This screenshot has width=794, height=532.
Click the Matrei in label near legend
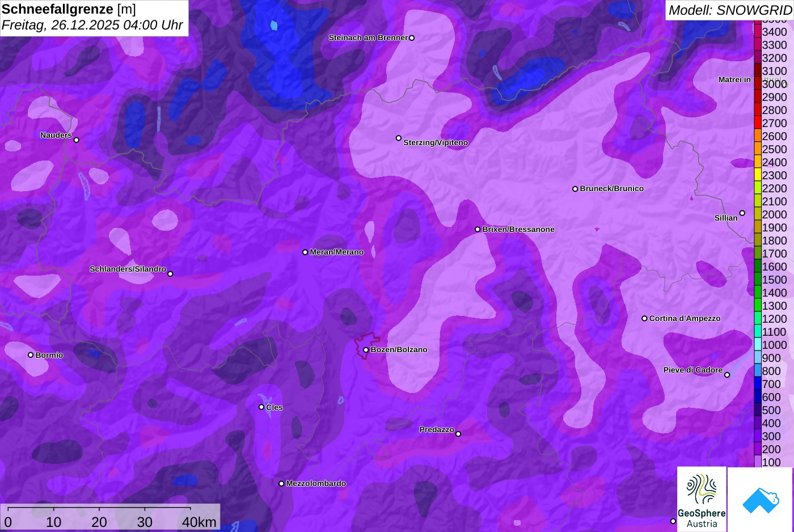[734, 79]
